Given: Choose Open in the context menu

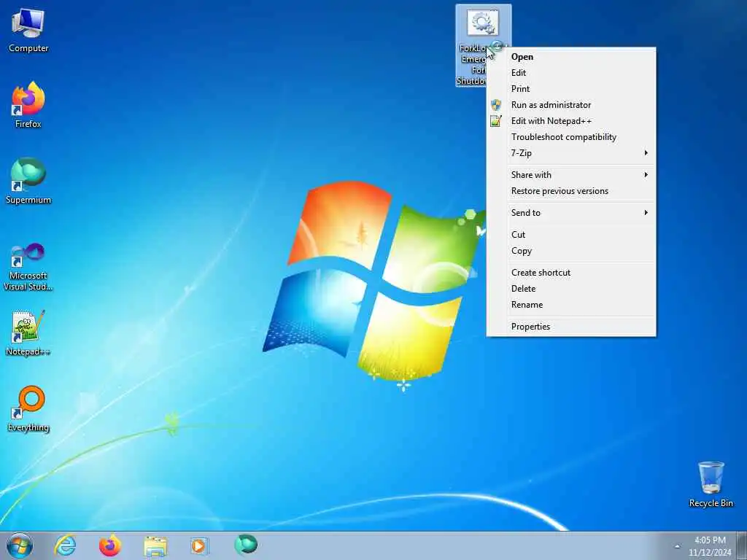Looking at the screenshot, I should coord(571,57).
